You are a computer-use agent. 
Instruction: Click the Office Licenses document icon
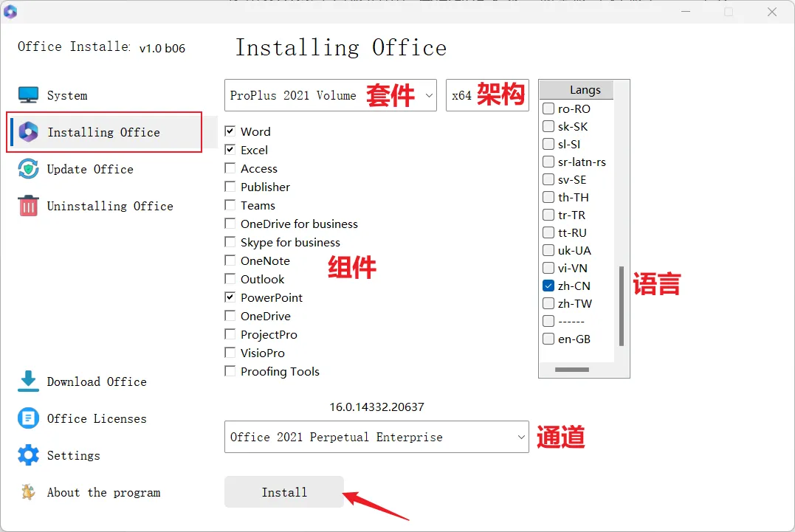pos(28,418)
